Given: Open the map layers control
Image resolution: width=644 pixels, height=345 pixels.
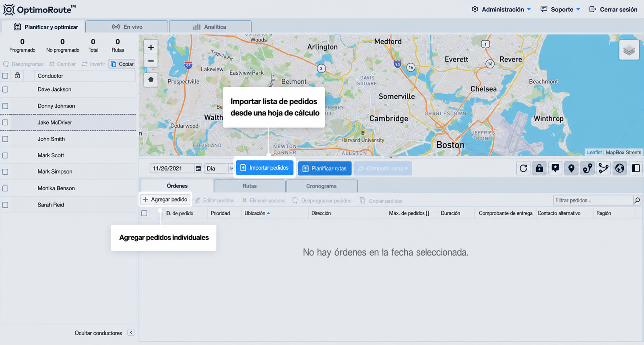Looking at the screenshot, I should (629, 50).
